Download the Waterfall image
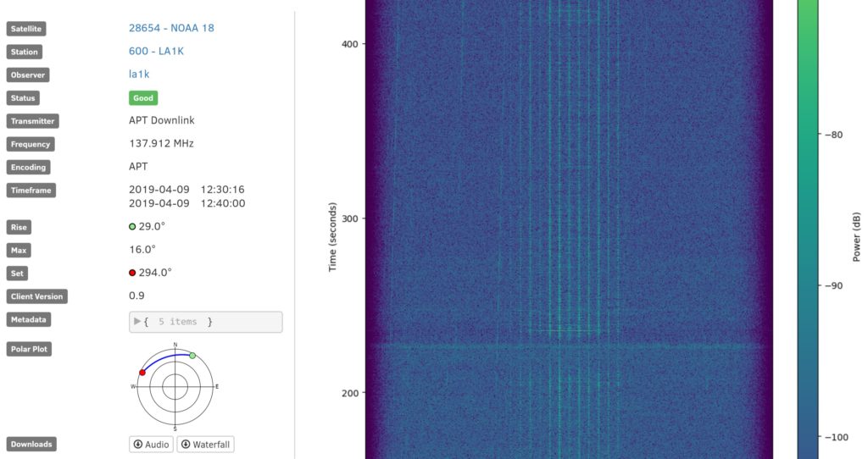 coord(205,445)
